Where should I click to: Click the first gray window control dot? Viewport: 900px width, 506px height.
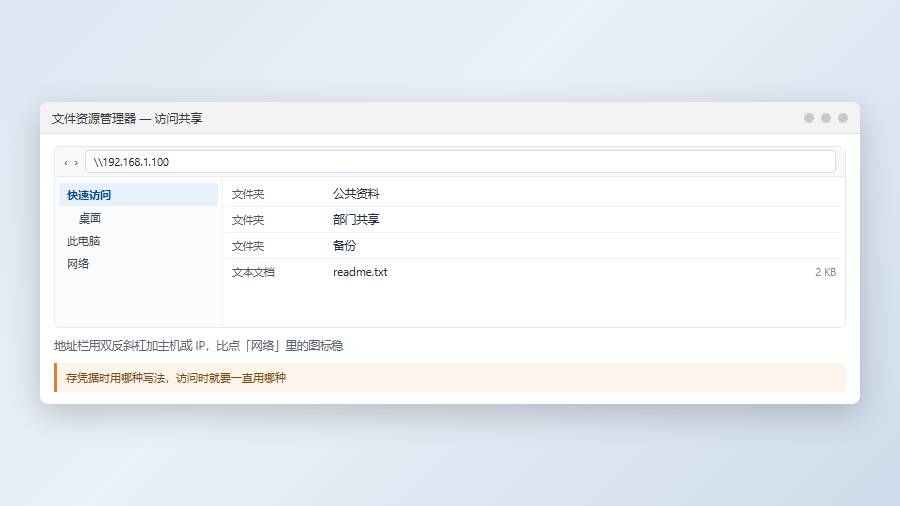click(809, 118)
